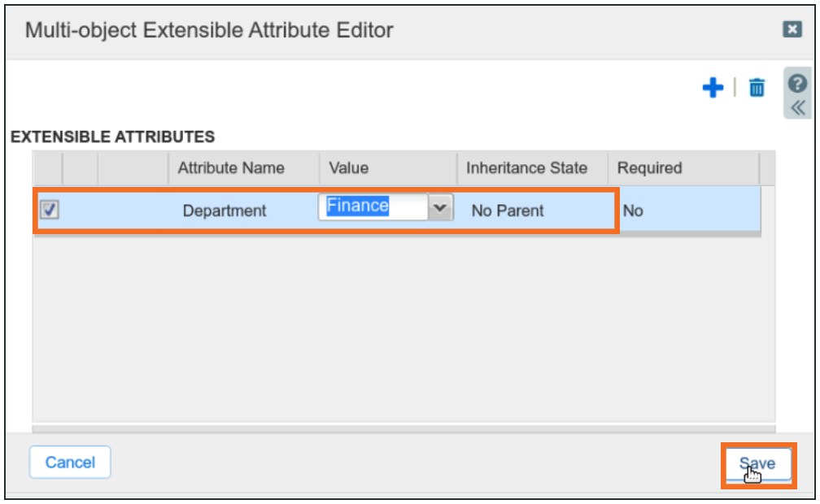Click the table's horizontal scrollbar
This screenshot has height=504, width=820.
403,428
